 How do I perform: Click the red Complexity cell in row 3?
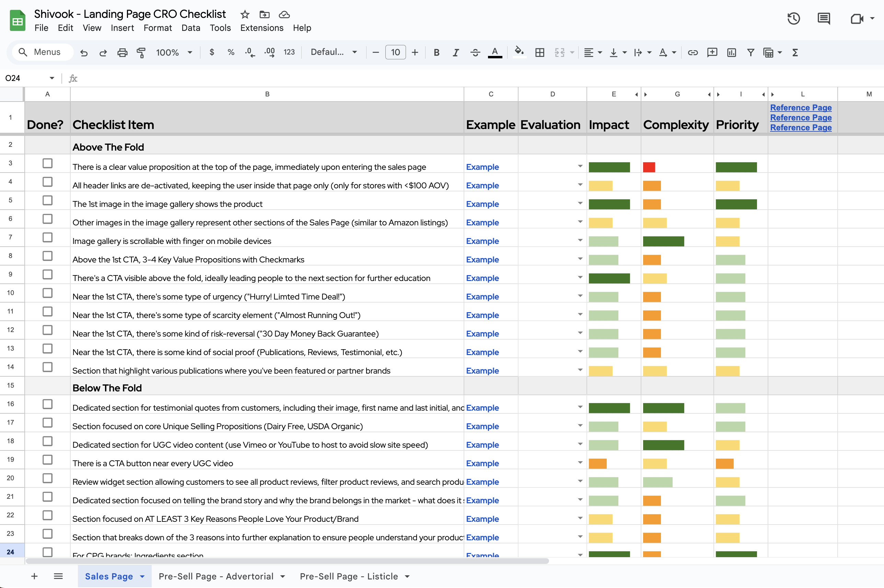649,167
